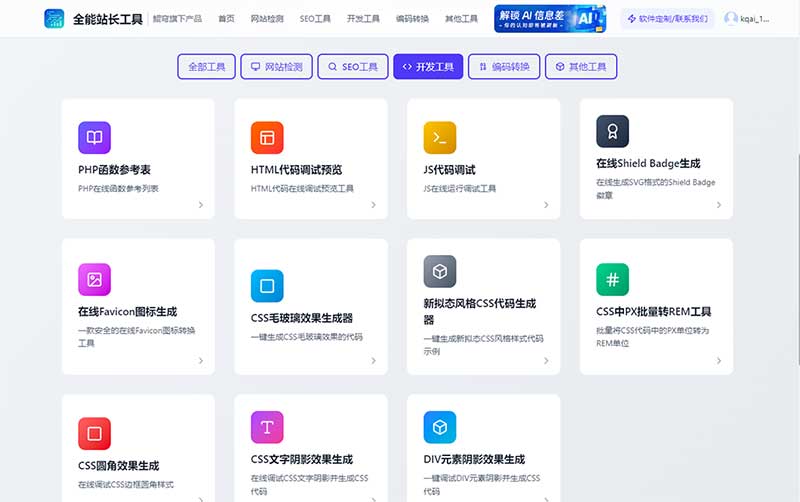Select the 网站检测 filter tab
Screen dimensions: 800x502
277,66
